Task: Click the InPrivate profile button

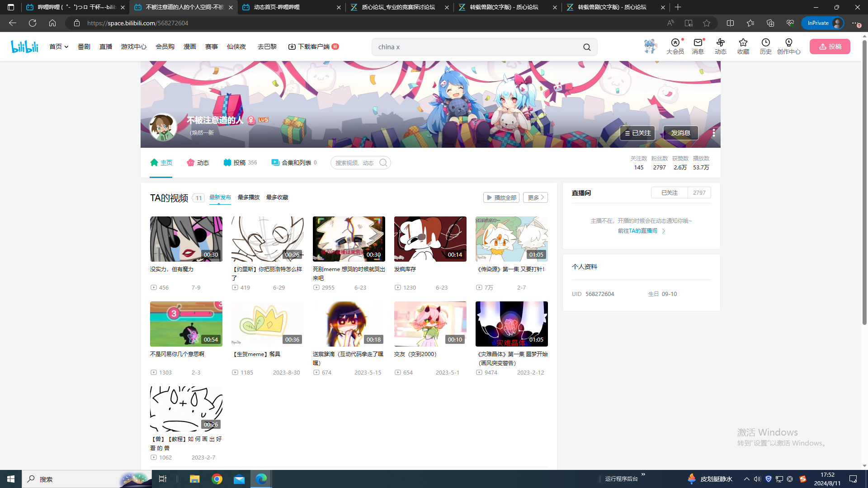Action: (x=823, y=23)
